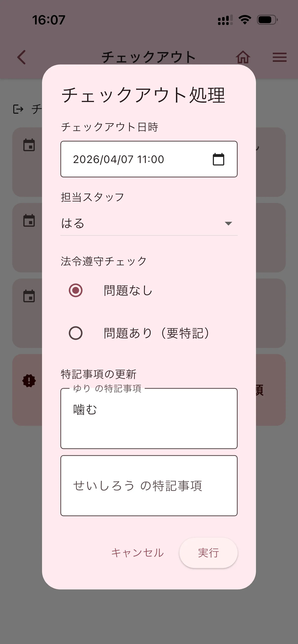Click the キャンセル button
Screen dimensions: 298x644
(x=138, y=553)
